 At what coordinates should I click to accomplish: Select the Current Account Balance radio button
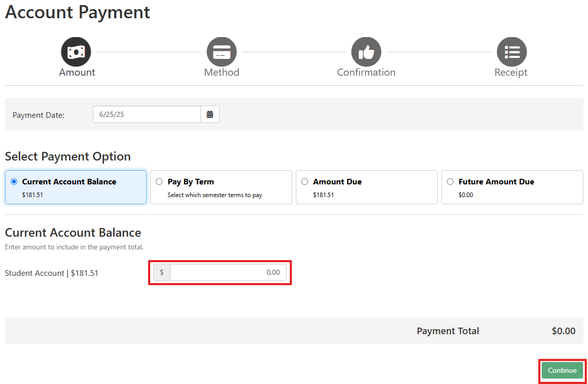(x=14, y=182)
